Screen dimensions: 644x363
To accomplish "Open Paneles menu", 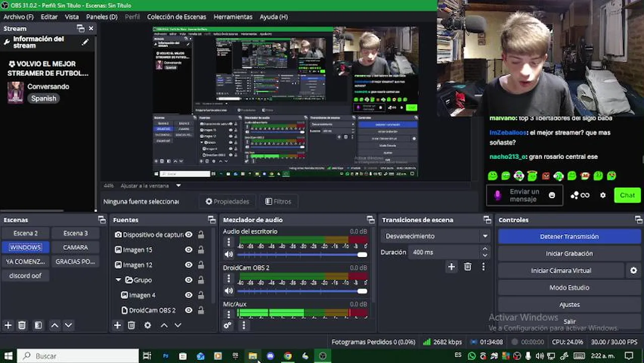I will tap(102, 17).
